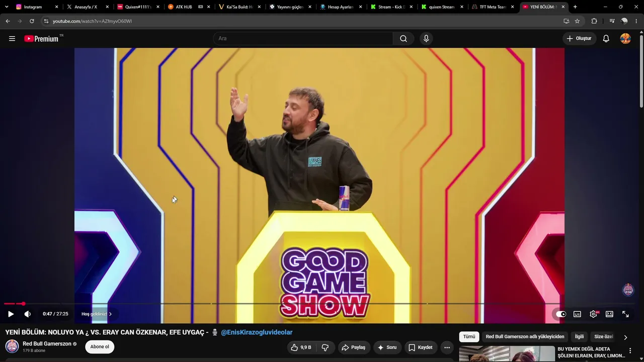This screenshot has height=362, width=644.
Task: Switch to the Yayınını güçlendir tab
Action: [290, 7]
